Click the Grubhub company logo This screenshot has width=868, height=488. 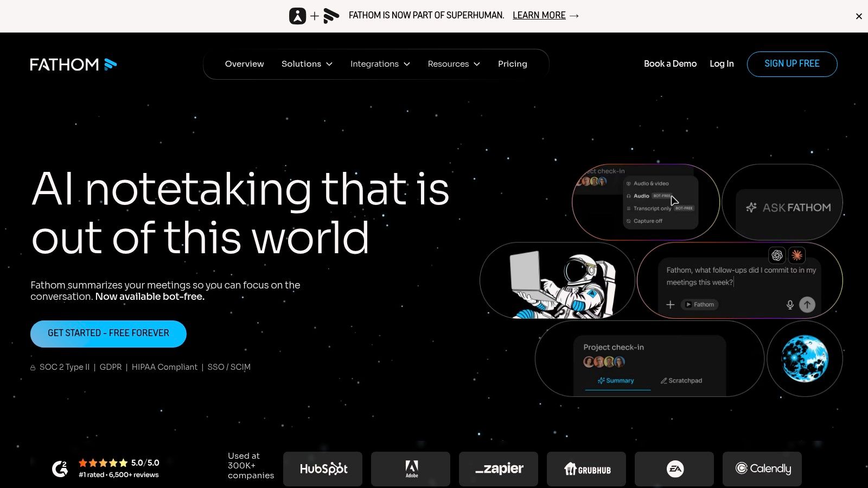(x=586, y=469)
